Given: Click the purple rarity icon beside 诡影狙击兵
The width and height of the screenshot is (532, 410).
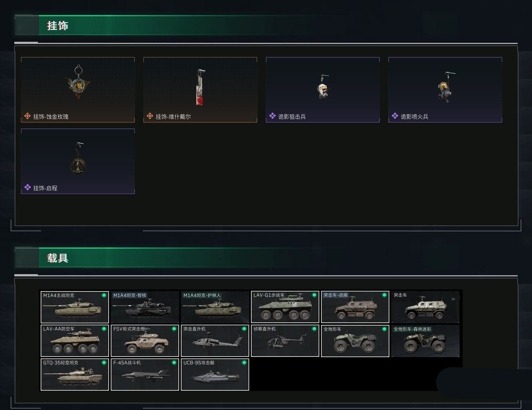Looking at the screenshot, I should pos(272,116).
